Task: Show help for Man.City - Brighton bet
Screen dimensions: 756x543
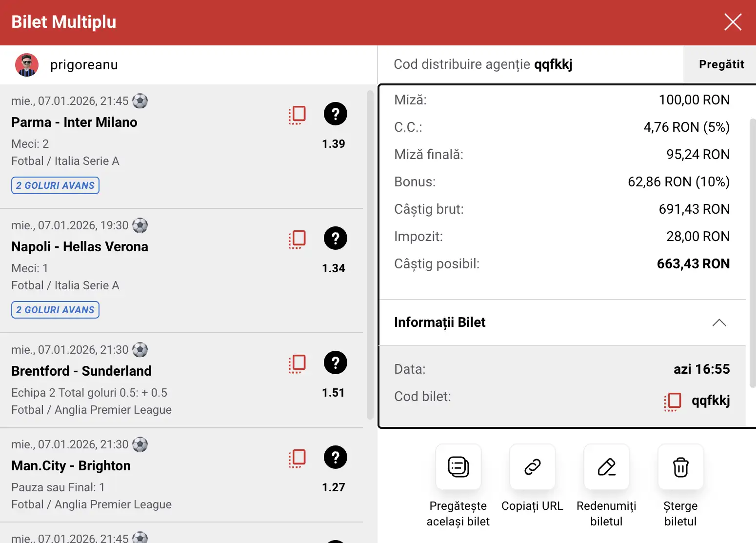Action: 335,457
